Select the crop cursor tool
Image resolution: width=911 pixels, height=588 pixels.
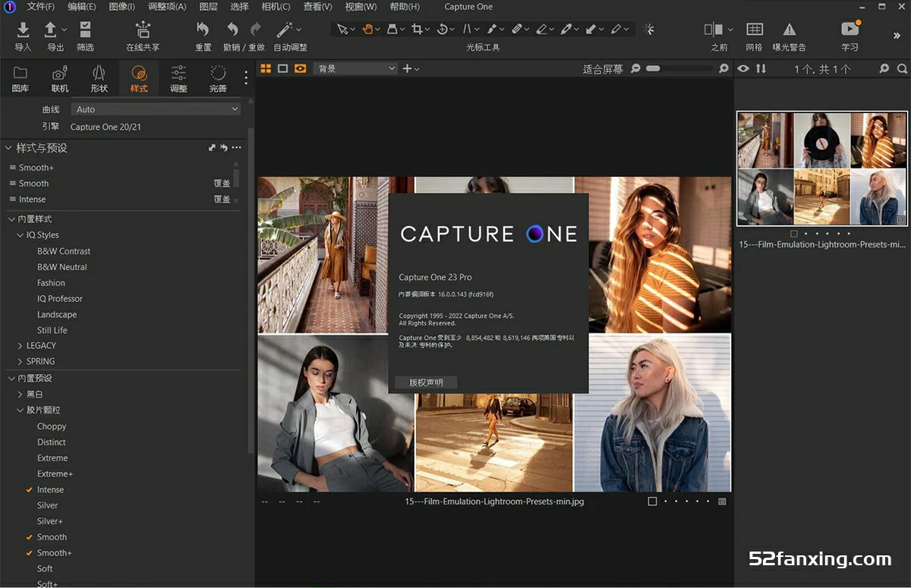tap(417, 29)
